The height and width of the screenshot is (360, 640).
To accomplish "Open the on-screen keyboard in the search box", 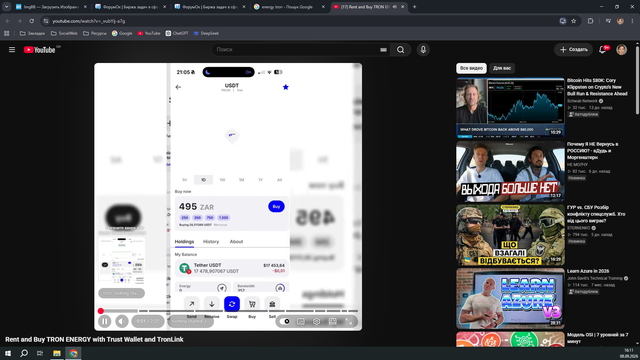I will [383, 50].
